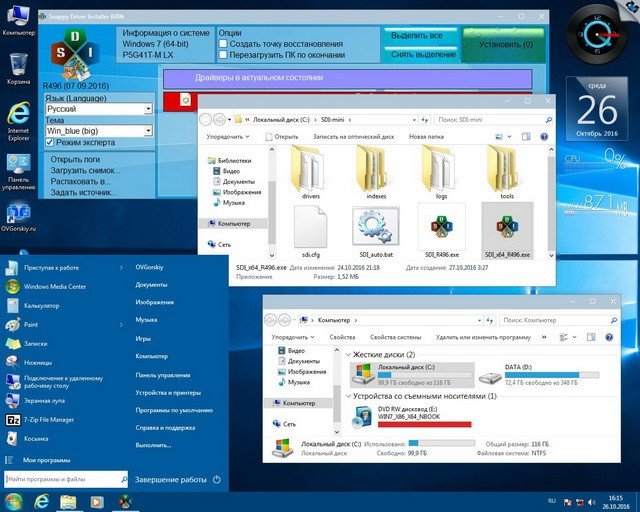Screen dimensions: 640x512
Task: Open the drivers folder in SDI-mini
Action: (311, 172)
